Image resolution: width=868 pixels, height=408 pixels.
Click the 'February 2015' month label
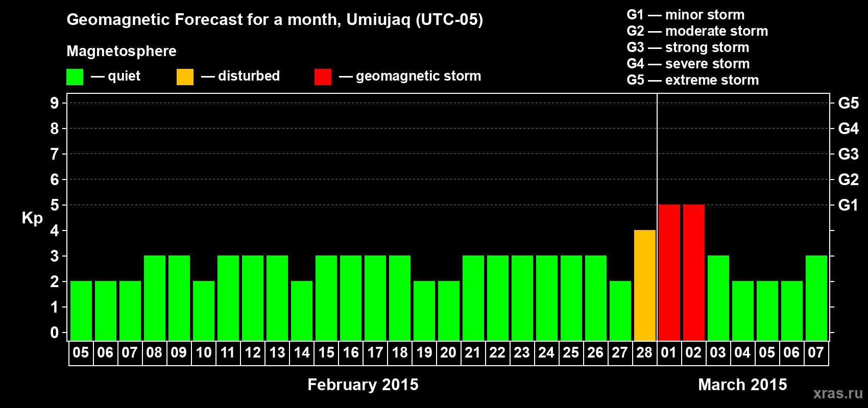[363, 385]
